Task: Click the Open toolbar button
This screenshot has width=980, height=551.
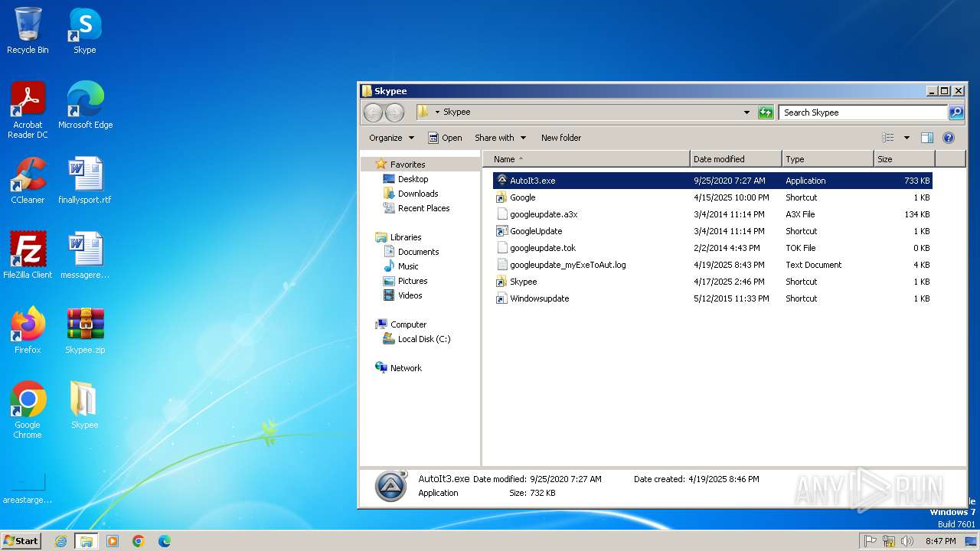Action: pos(445,138)
